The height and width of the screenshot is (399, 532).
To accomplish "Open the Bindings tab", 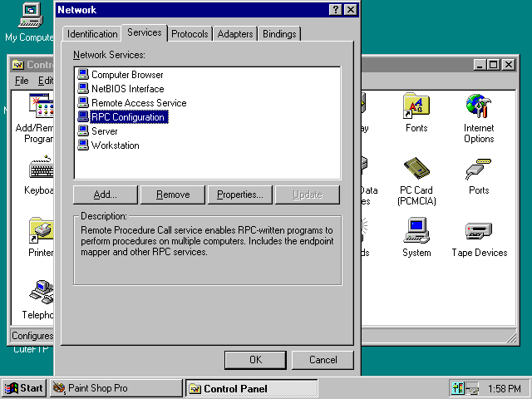I will point(279,34).
